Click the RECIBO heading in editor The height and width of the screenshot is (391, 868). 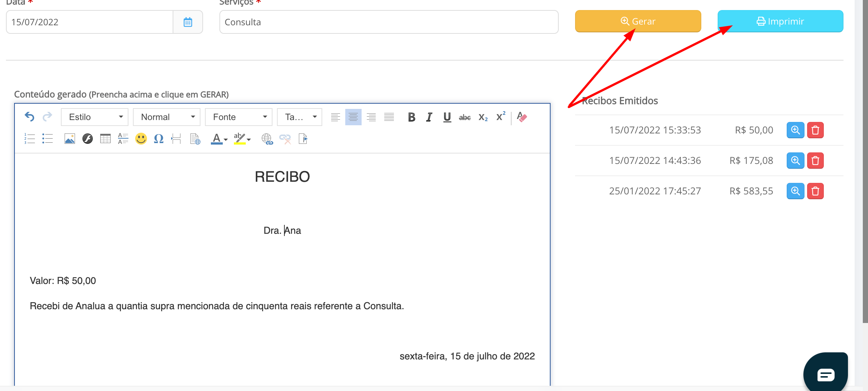tap(282, 177)
